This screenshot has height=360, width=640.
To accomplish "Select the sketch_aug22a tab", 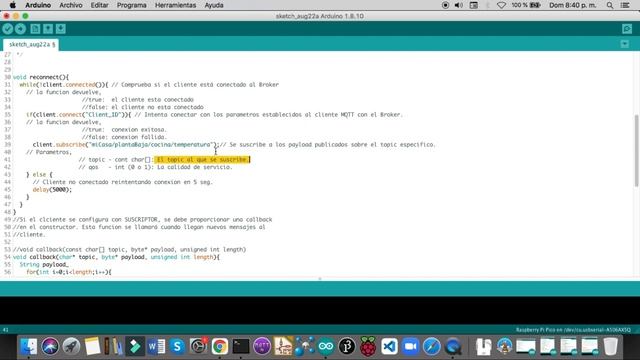I will 31,44.
